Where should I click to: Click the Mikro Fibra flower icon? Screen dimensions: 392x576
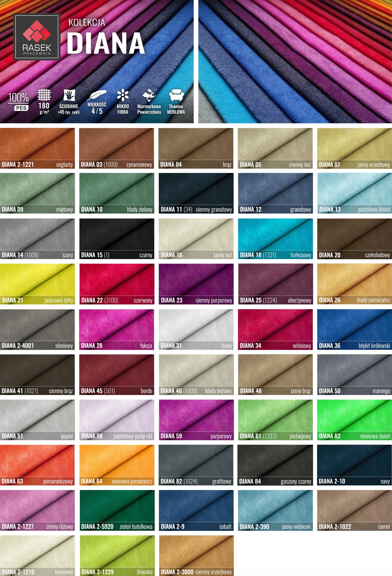click(123, 102)
